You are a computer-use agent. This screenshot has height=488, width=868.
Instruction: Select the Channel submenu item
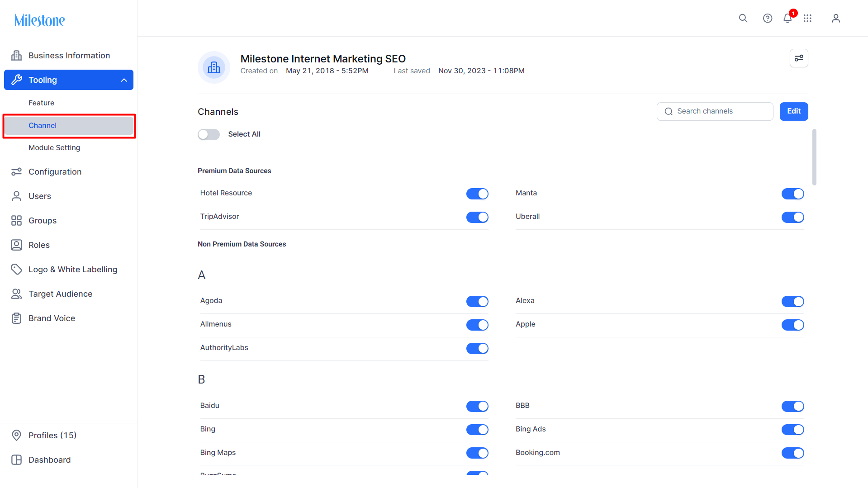[69, 126]
